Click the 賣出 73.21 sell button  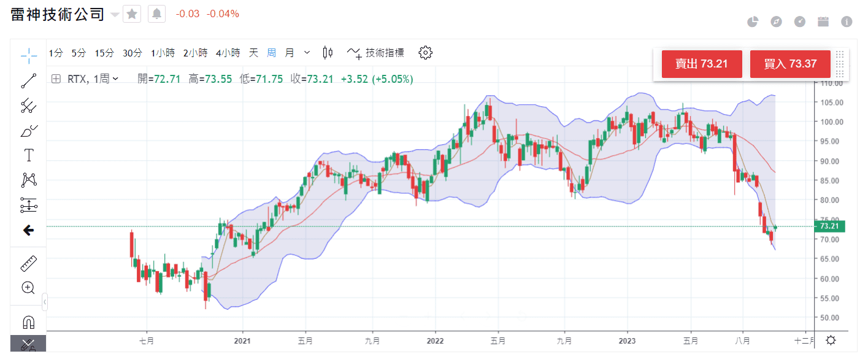point(702,64)
